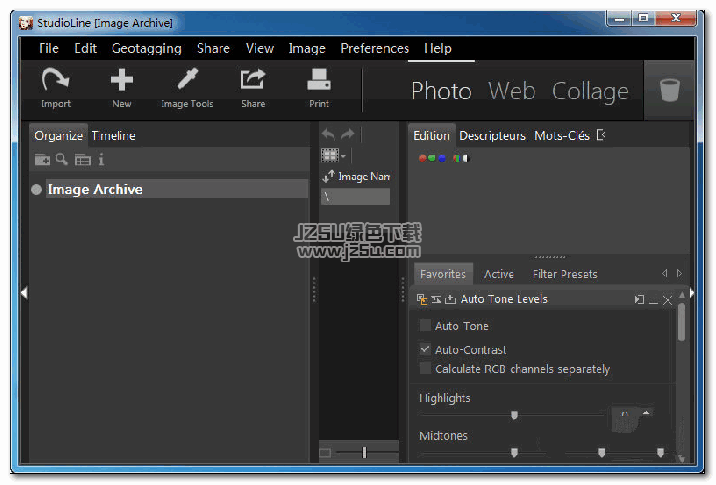716x485 pixels.
Task: Open the thumbnail view dropdown arrow
Action: [343, 156]
